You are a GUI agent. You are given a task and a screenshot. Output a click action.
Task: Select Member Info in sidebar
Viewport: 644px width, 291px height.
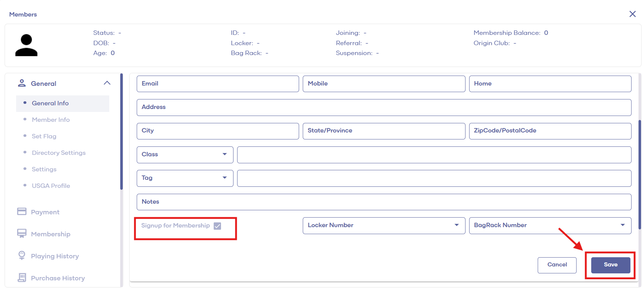[x=51, y=120]
